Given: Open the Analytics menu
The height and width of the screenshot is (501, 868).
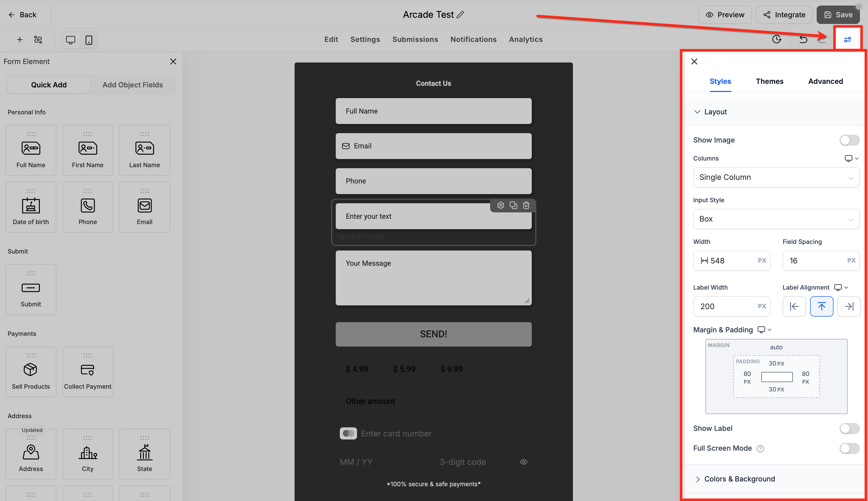Looking at the screenshot, I should click(525, 40).
